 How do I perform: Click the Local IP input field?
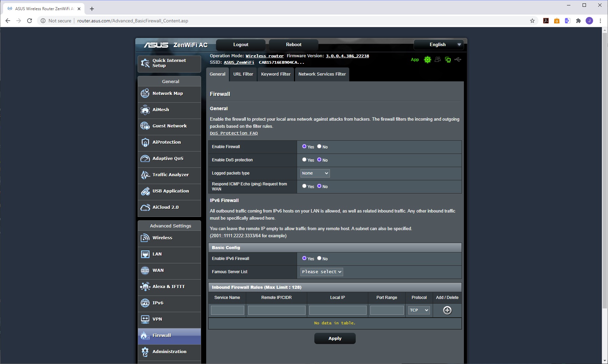pyautogui.click(x=338, y=310)
